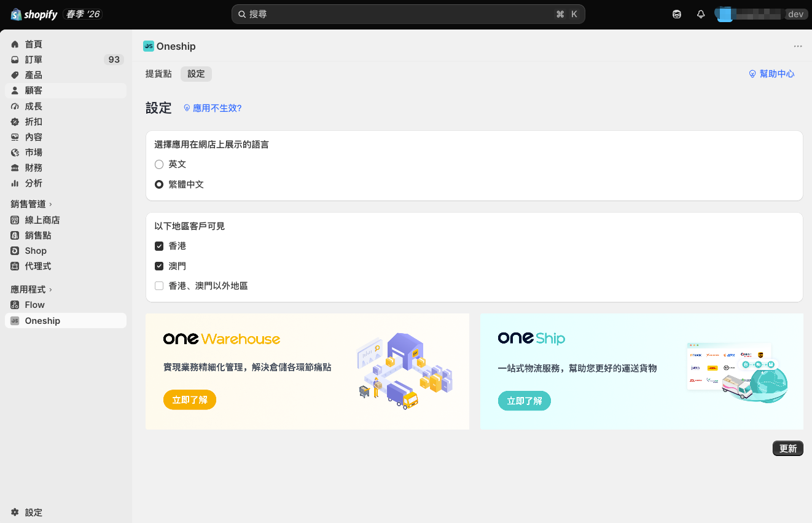
Task: Click the 更新 button
Action: (x=788, y=449)
